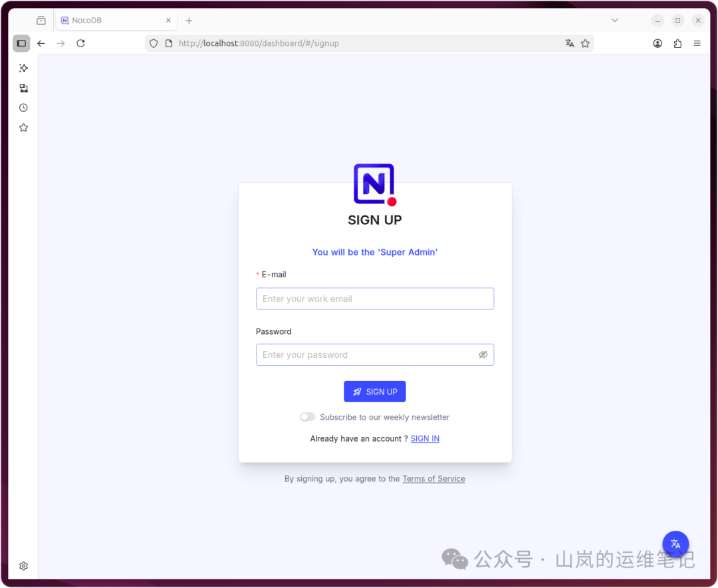Screen dimensions: 718x588
Task: Toggle the password visibility eye icon
Action: pyautogui.click(x=483, y=355)
